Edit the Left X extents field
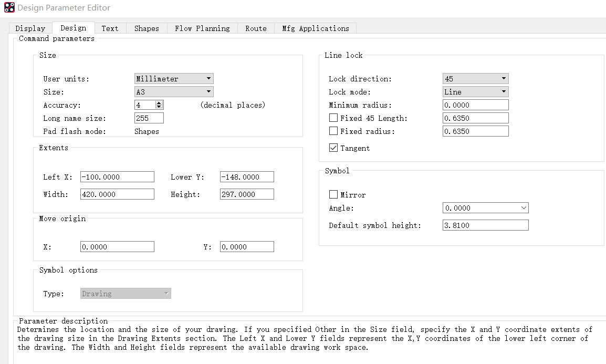The width and height of the screenshot is (606, 364). (117, 177)
